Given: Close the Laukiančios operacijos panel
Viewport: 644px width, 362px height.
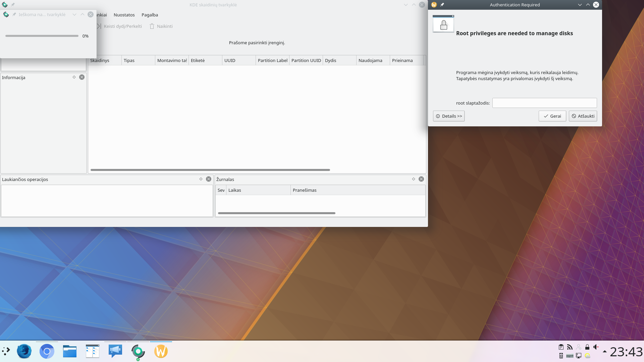Looking at the screenshot, I should pyautogui.click(x=209, y=179).
